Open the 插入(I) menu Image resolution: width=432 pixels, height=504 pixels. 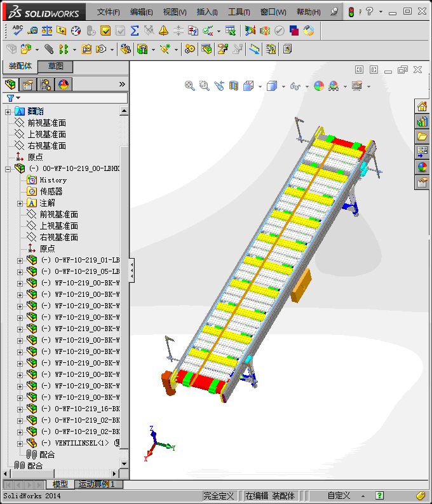tap(207, 12)
